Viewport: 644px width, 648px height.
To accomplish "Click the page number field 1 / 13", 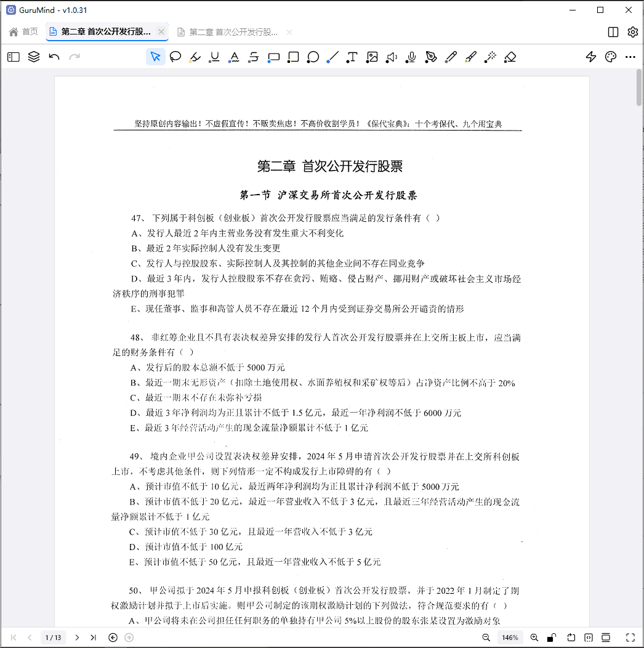I will click(54, 638).
